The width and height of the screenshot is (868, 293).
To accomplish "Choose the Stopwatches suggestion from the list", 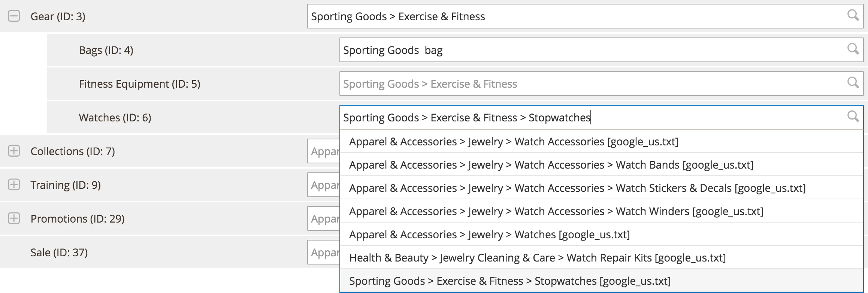I will [x=509, y=281].
